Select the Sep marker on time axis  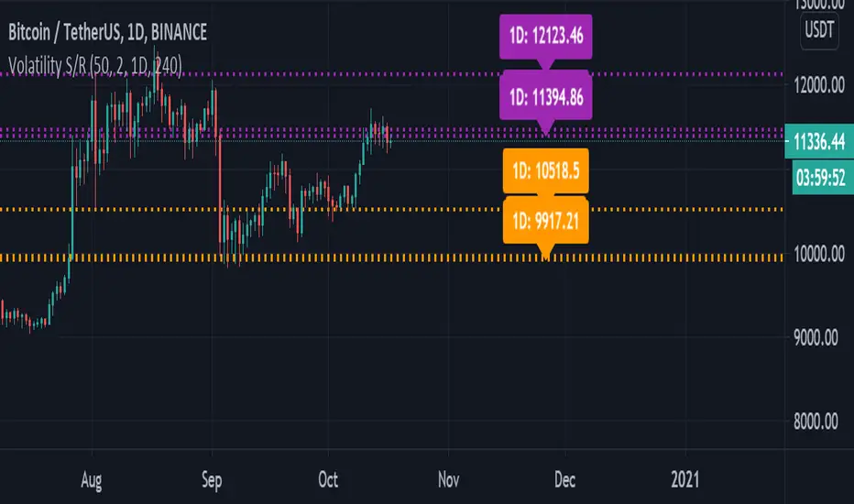click(x=212, y=478)
